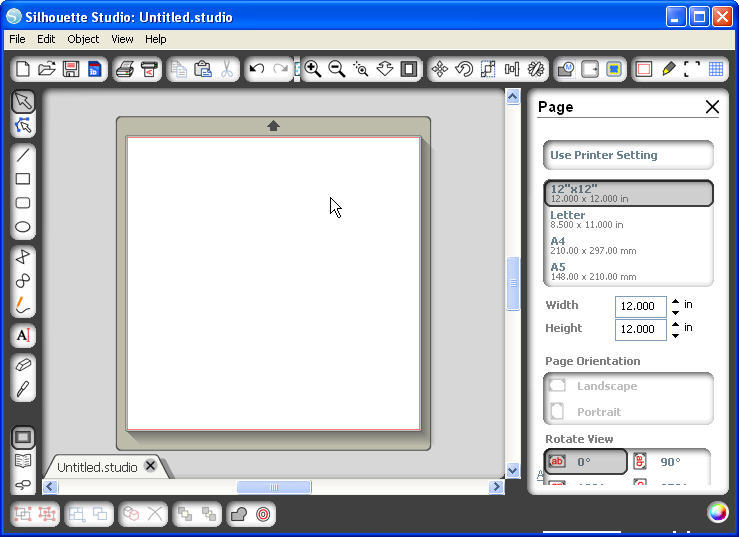The width and height of the screenshot is (739, 537).
Task: Open the color wheel picker
Action: (717, 512)
